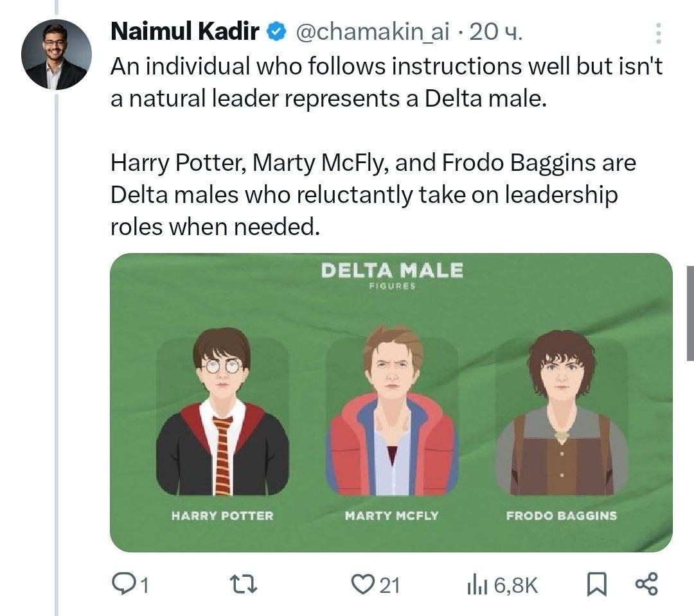This screenshot has height=616, width=694.
Task: Click the blue verified badge
Action: (x=276, y=31)
